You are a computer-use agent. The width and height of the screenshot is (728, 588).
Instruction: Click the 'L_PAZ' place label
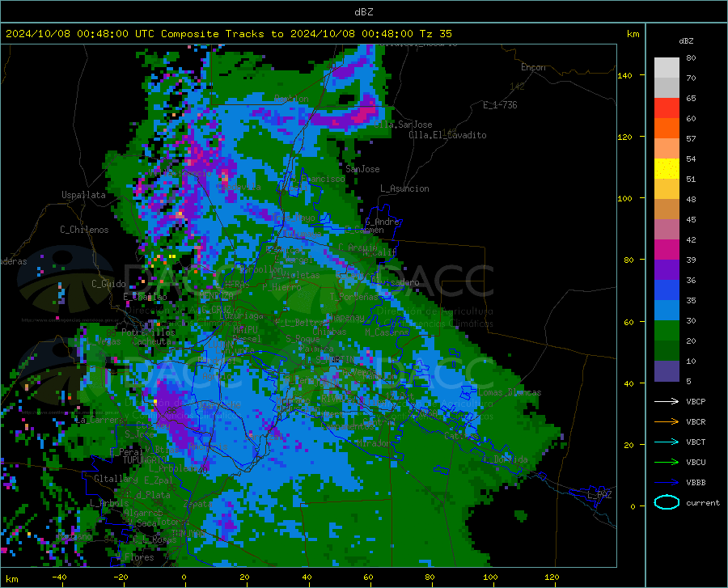pos(599,495)
